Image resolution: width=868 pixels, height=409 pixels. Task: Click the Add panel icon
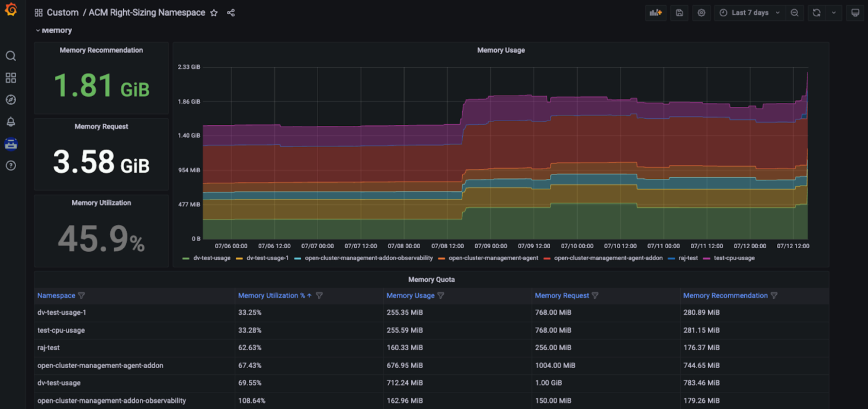coord(655,13)
